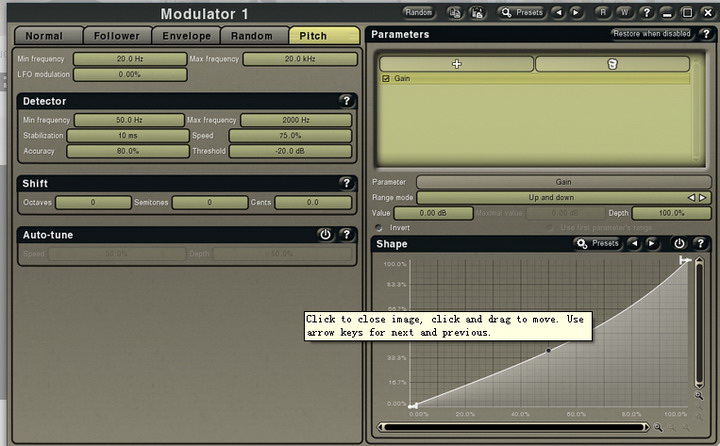
Task: Click the shape graph end point handle
Action: click(685, 260)
